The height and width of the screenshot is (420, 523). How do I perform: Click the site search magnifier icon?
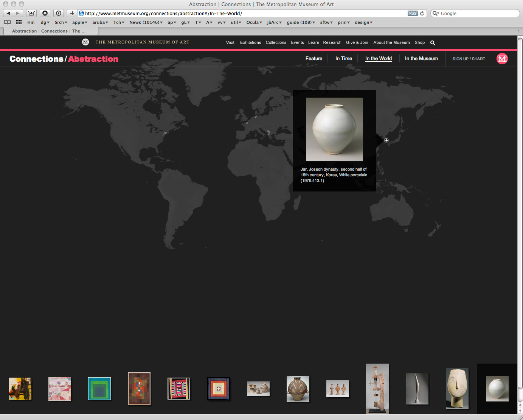433,43
